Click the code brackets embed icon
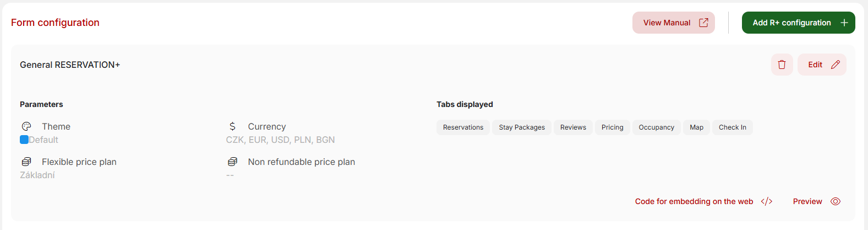 click(x=767, y=201)
